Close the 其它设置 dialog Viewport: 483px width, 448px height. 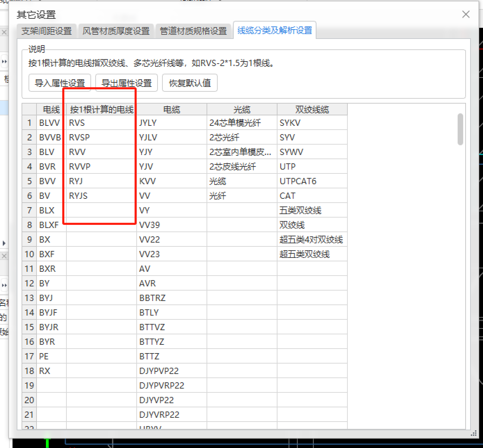coord(466,14)
